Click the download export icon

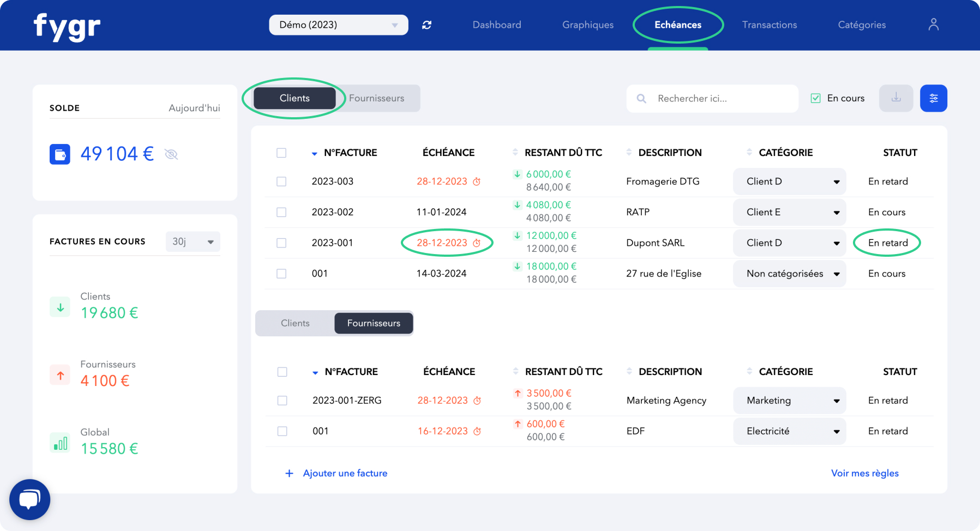[x=896, y=98]
